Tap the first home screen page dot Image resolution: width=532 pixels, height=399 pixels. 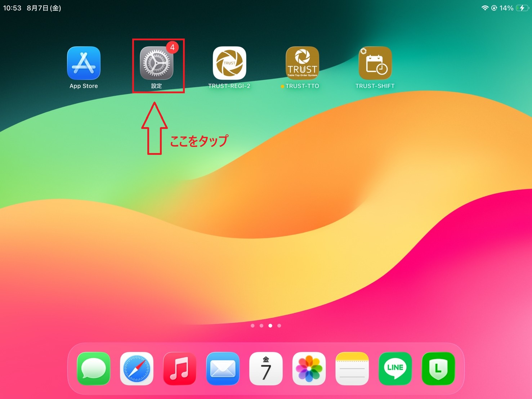[x=252, y=326]
